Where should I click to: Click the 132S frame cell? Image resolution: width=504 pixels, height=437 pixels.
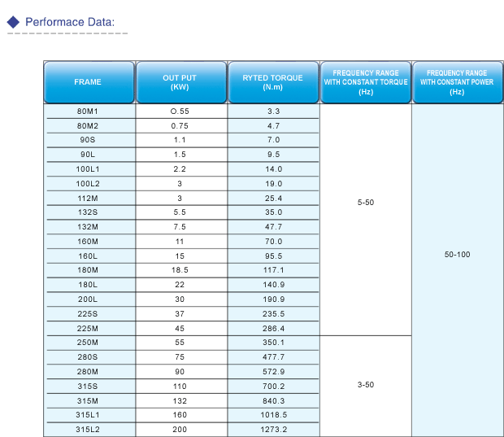point(88,212)
